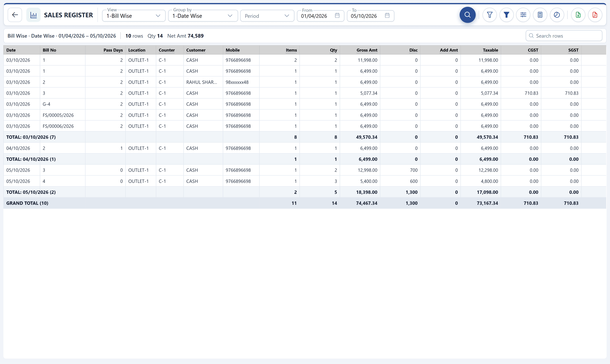This screenshot has height=364, width=610.
Task: Open the solid funnel filter
Action: pos(506,15)
